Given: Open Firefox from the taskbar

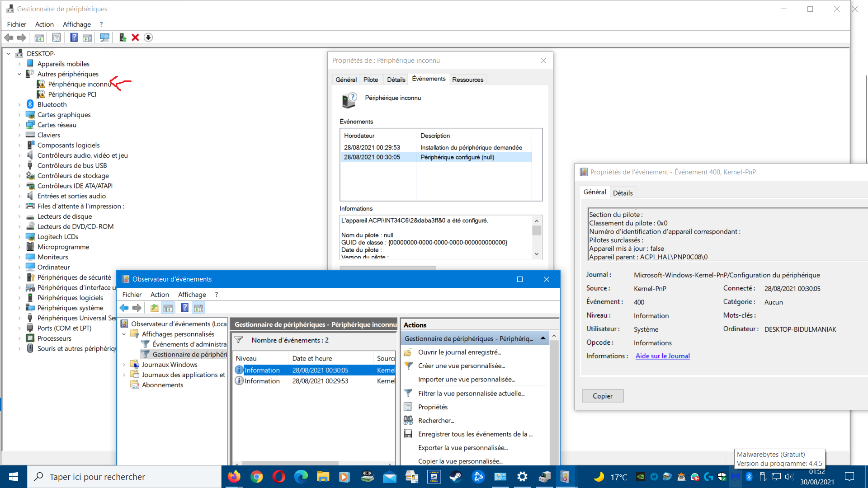Looking at the screenshot, I should [x=234, y=477].
